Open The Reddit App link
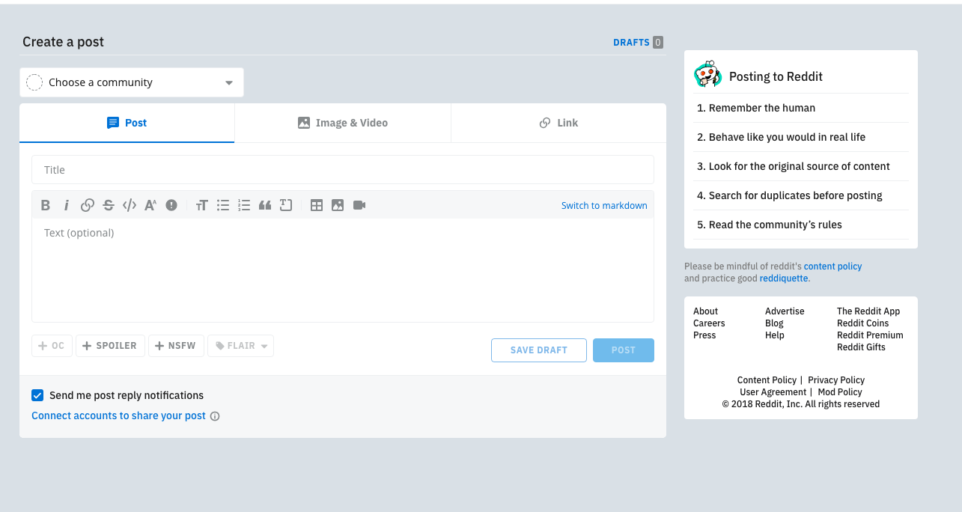 coord(868,311)
